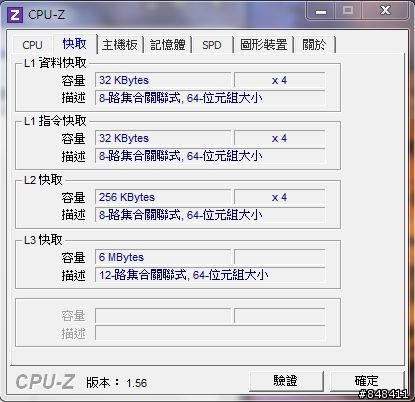
Task: Click the L1 資料快取 group label
Action: tap(55, 63)
